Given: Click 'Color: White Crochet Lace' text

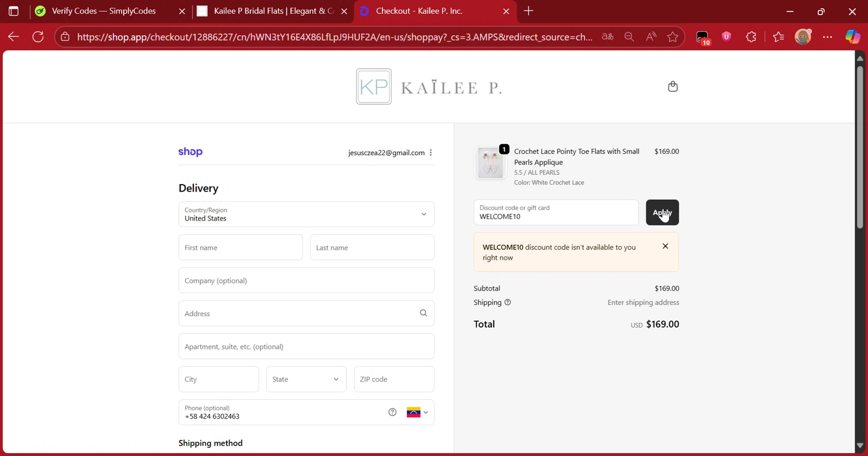Looking at the screenshot, I should coord(549,182).
